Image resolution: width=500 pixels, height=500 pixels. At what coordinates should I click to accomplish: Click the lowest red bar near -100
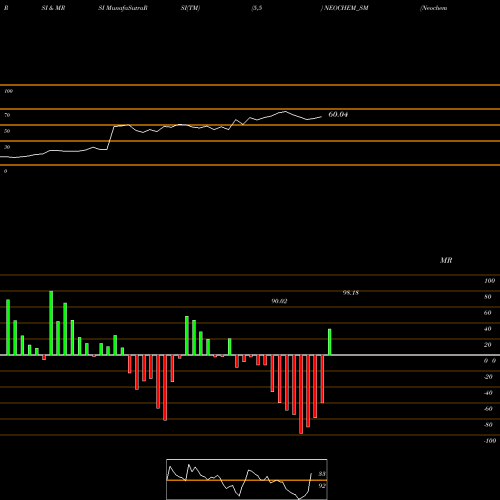(x=301, y=394)
